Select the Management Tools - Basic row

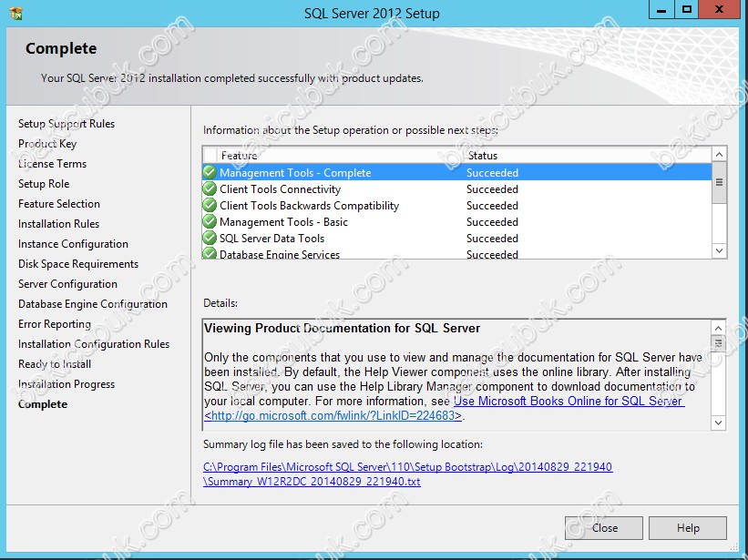tap(457, 222)
